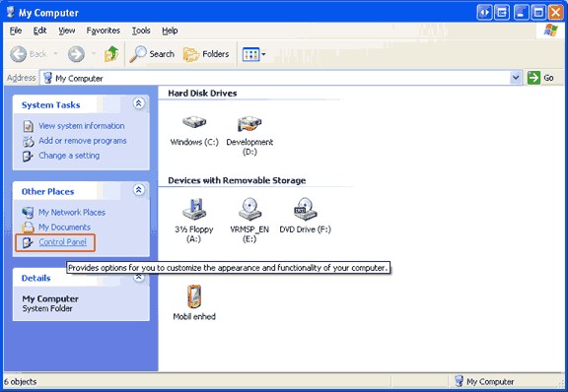Click the 'System Folder' details text
The height and width of the screenshot is (392, 568).
coord(47,308)
